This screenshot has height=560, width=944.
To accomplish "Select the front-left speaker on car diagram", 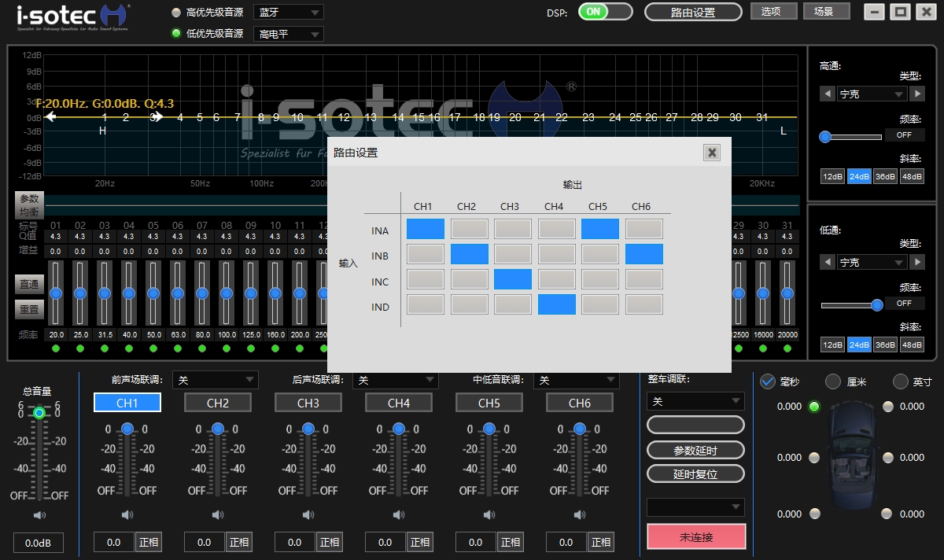I will click(x=814, y=407).
